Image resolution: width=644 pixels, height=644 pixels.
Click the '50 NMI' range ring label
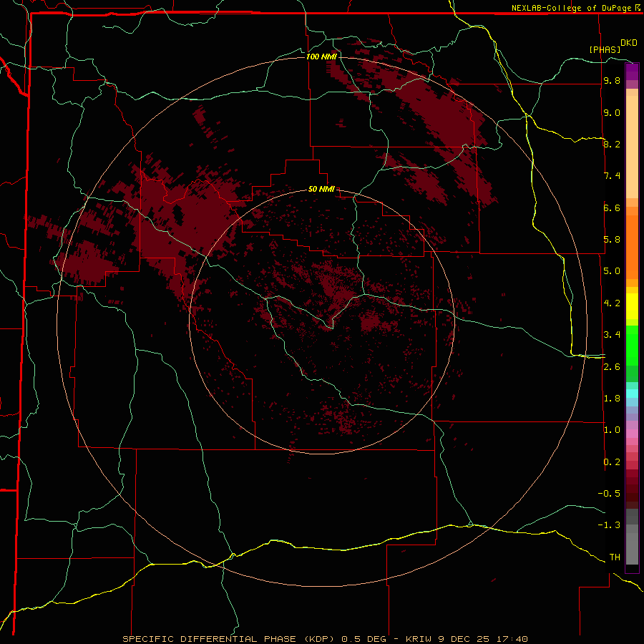tap(321, 190)
